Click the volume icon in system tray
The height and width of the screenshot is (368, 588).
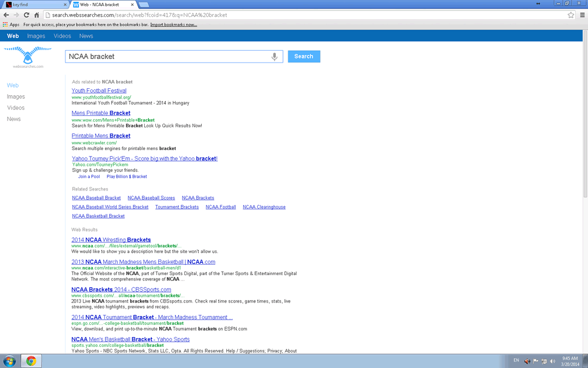coord(552,361)
